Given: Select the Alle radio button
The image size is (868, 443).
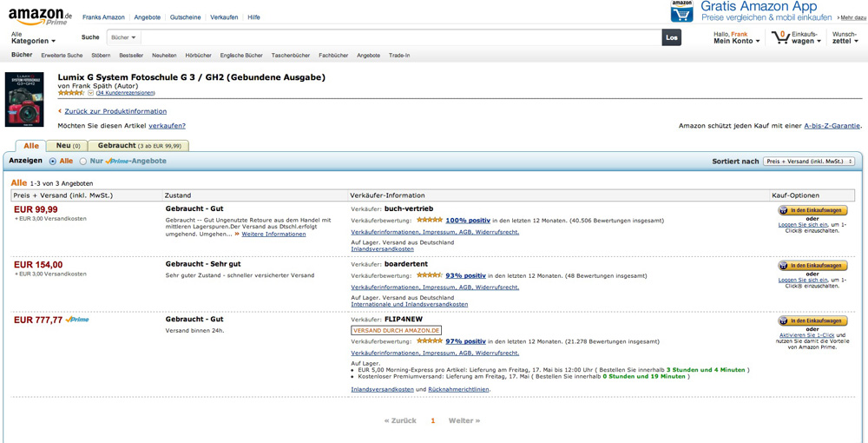Looking at the screenshot, I should pyautogui.click(x=53, y=162).
